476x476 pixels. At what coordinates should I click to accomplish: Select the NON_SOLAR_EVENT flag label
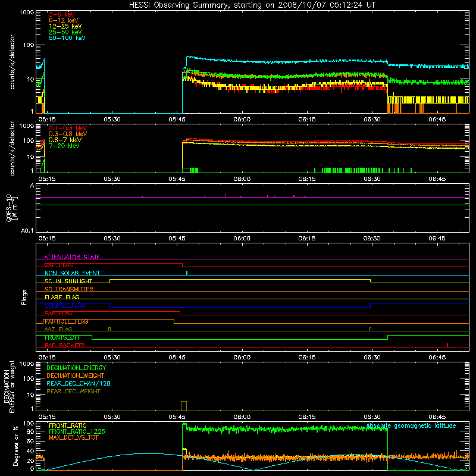pyautogui.click(x=72, y=273)
